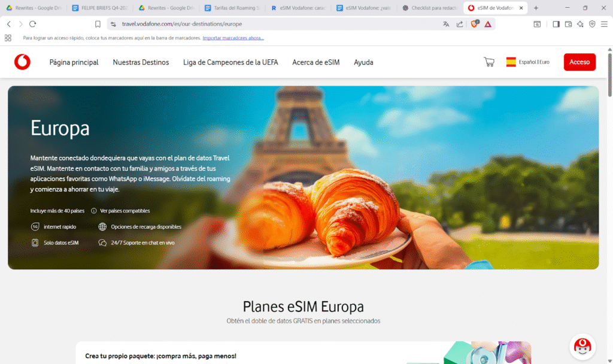The image size is (613, 364).
Task: Open the Leo AI assistant icon
Action: coord(580,24)
